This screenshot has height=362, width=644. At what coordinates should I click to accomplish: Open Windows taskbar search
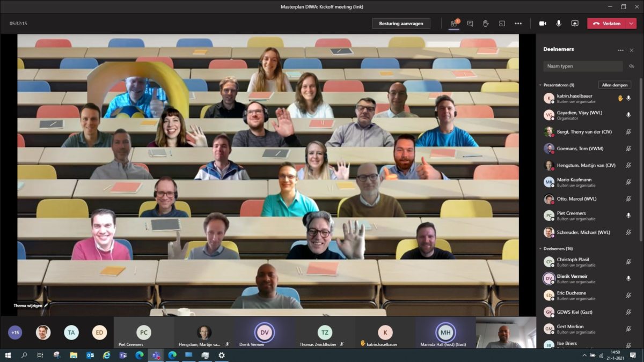pyautogui.click(x=24, y=355)
